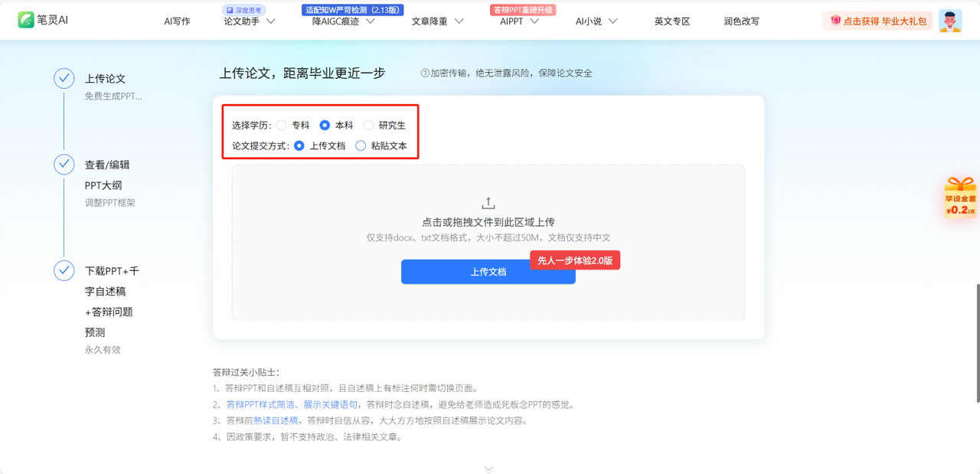Open the 润色改写 menu item
The width and height of the screenshot is (980, 474).
pyautogui.click(x=741, y=21)
